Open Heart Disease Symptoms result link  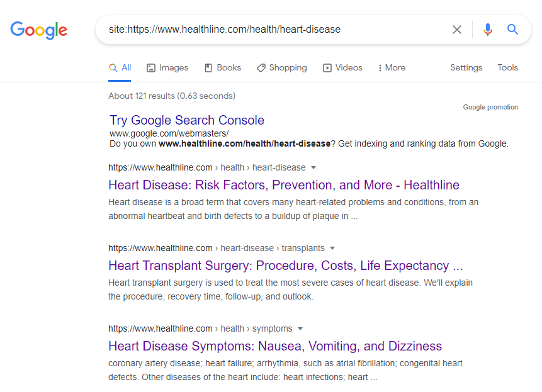(x=274, y=346)
